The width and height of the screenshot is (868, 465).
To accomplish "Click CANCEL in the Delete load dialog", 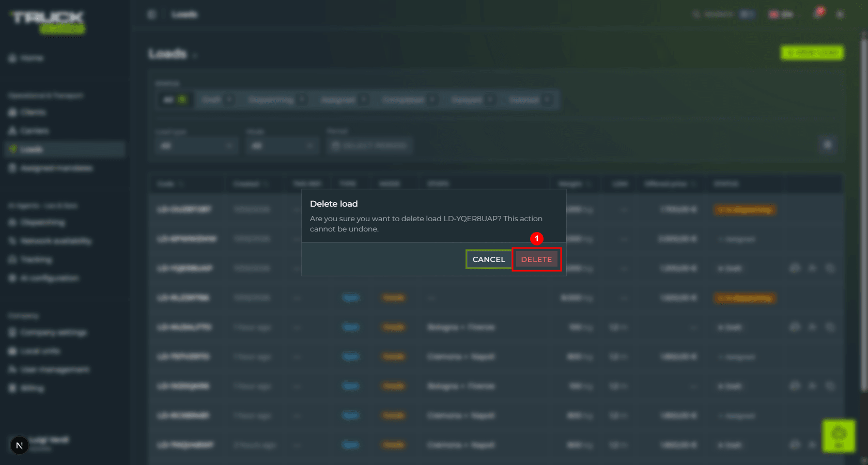I will click(489, 259).
